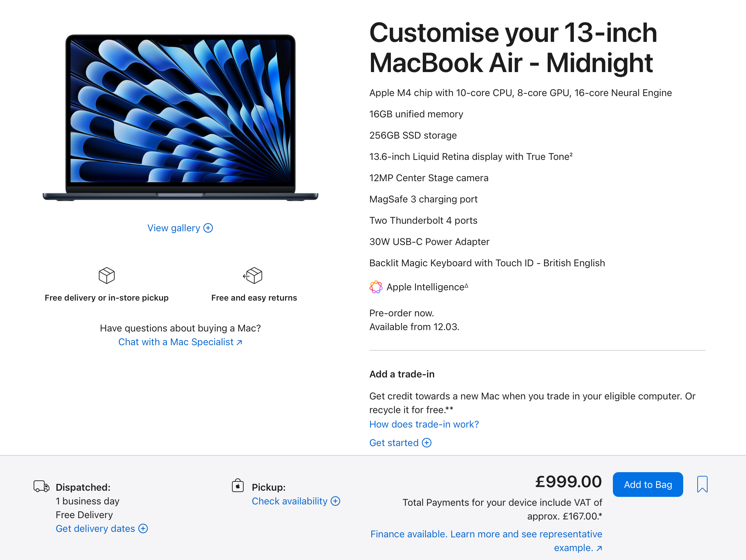Image resolution: width=746 pixels, height=560 pixels.
Task: Click the Add a trade-in heading
Action: pyautogui.click(x=402, y=374)
